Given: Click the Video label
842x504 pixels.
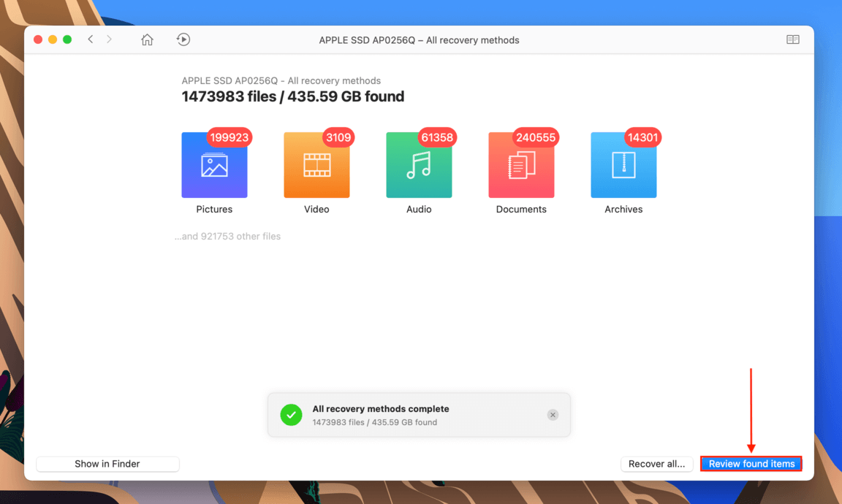Looking at the screenshot, I should tap(316, 210).
